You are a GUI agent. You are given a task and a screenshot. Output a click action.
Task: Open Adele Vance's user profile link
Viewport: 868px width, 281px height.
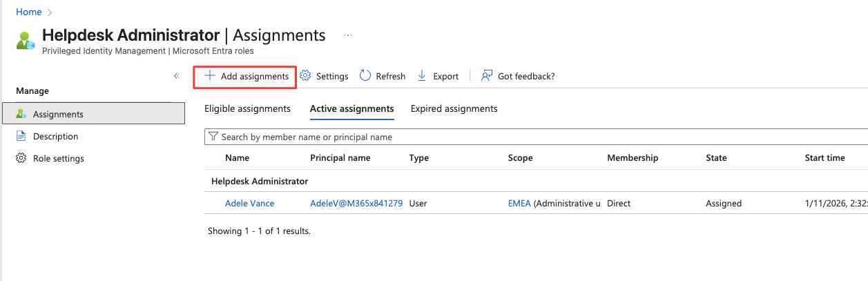[249, 203]
